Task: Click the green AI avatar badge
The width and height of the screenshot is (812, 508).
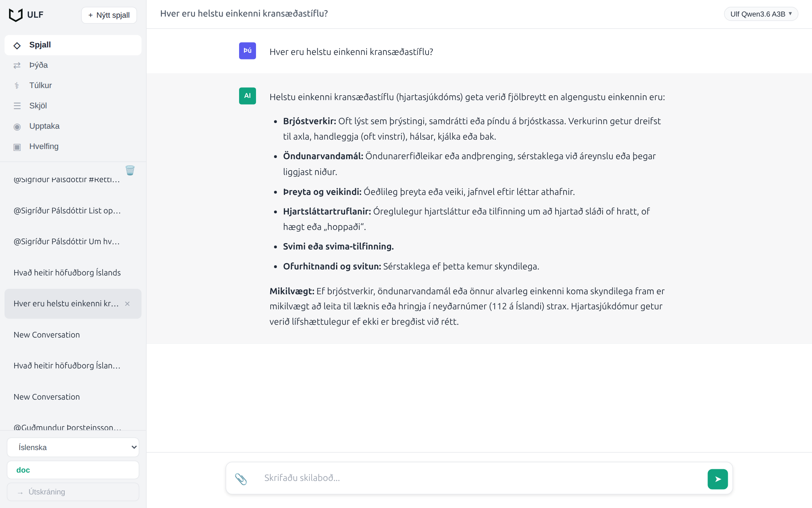Action: (247, 96)
